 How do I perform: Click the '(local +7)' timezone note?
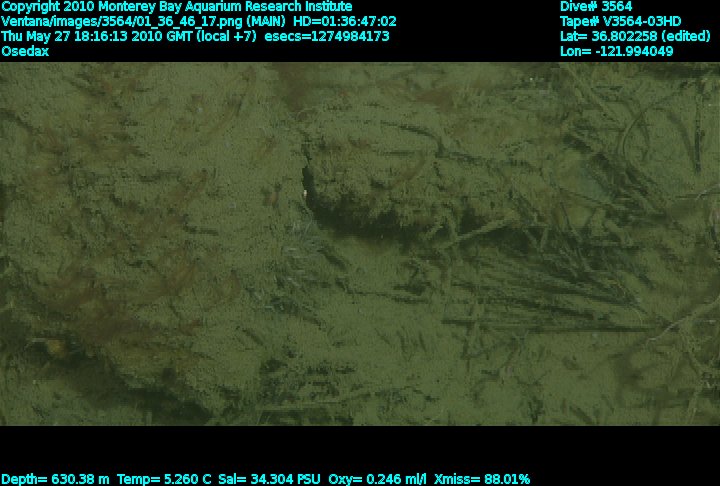pyautogui.click(x=226, y=36)
